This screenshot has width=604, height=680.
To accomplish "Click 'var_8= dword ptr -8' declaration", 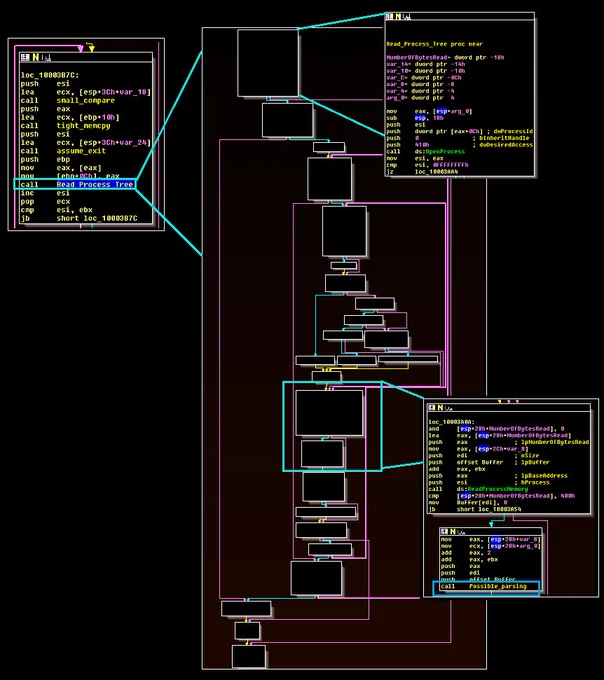I will click(x=419, y=84).
